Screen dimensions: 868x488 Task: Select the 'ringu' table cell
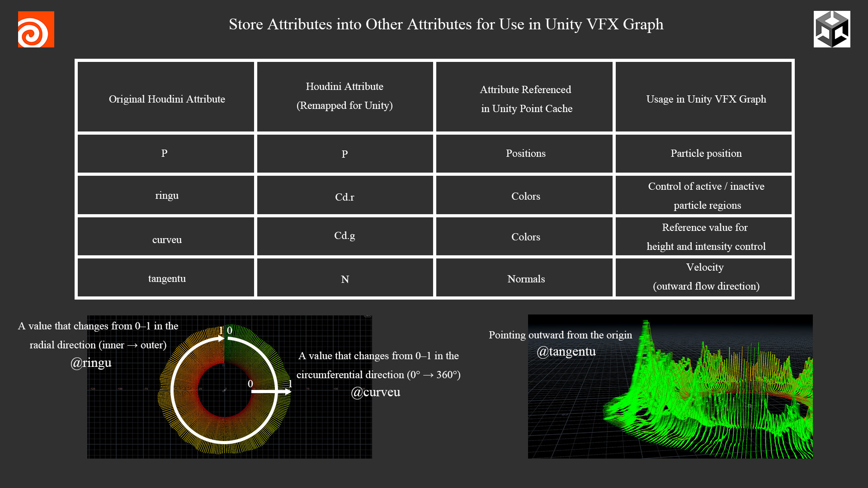[166, 195]
